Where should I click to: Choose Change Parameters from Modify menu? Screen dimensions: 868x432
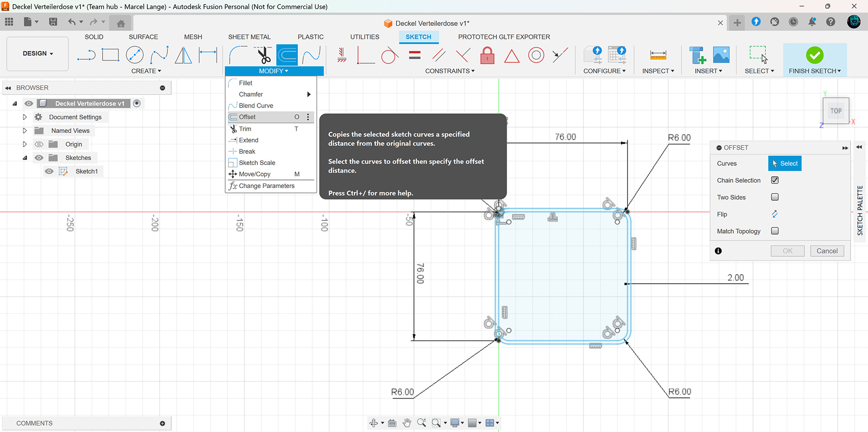pyautogui.click(x=271, y=186)
